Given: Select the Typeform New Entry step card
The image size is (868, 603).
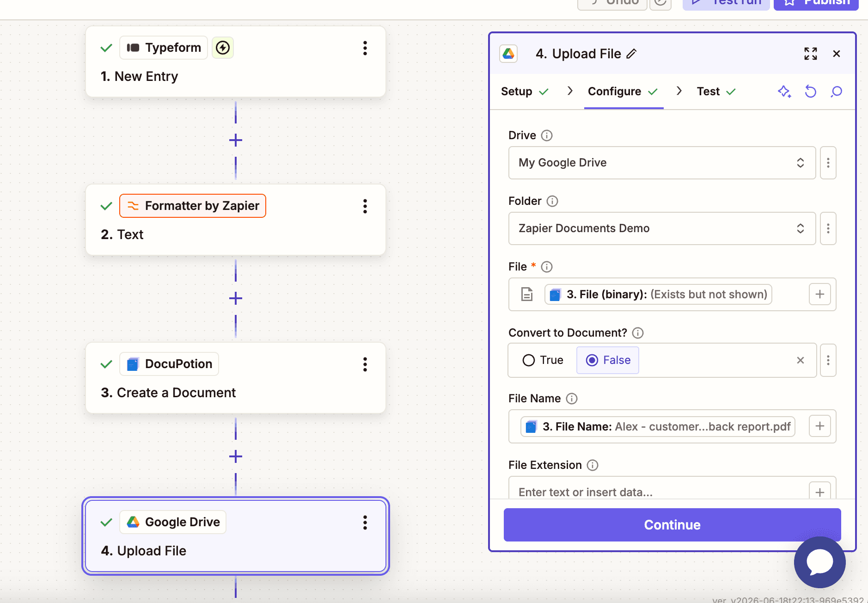Looking at the screenshot, I should (x=236, y=62).
